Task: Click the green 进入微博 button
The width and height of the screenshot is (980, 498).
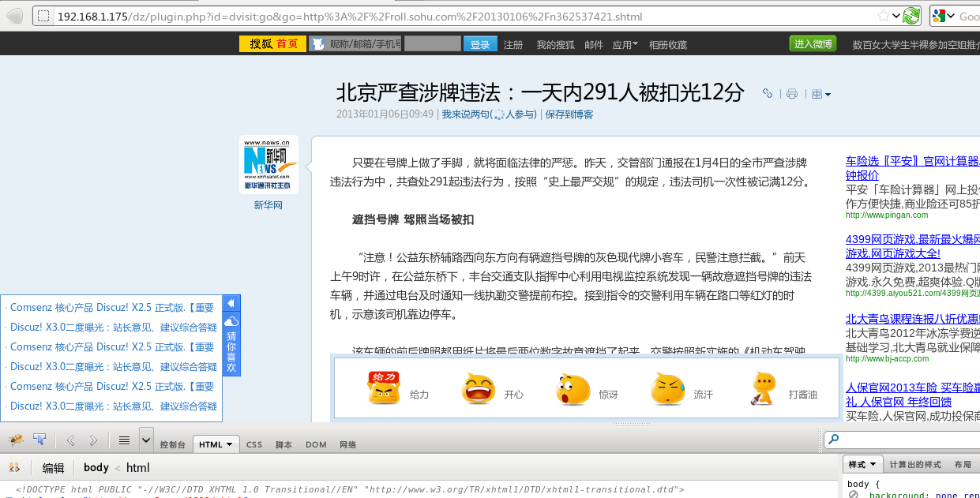Action: click(813, 44)
